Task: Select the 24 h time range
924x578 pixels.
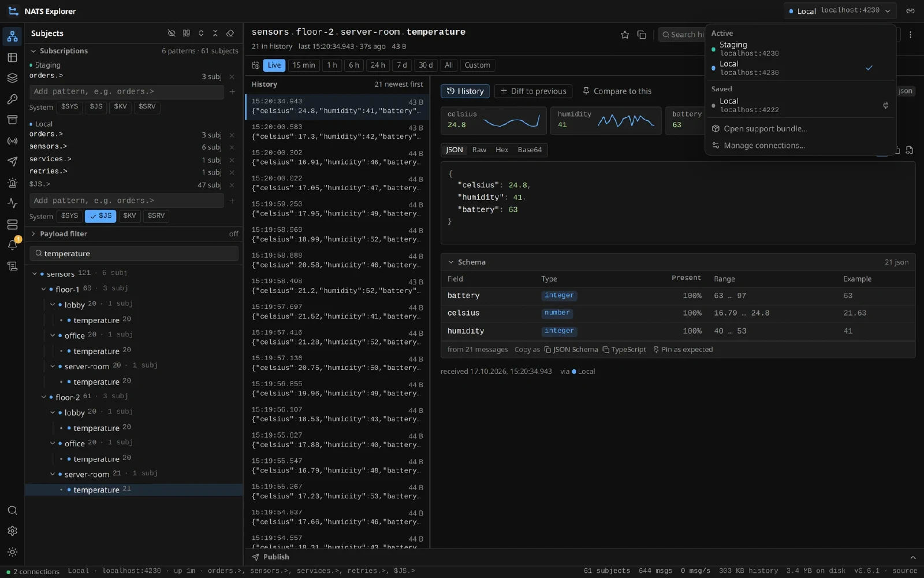Action: click(x=378, y=65)
